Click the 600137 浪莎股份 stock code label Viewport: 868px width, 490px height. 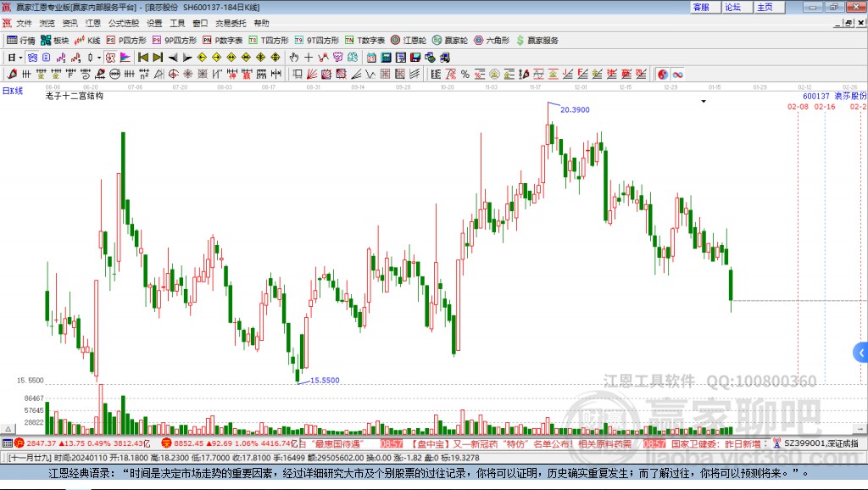tap(835, 96)
